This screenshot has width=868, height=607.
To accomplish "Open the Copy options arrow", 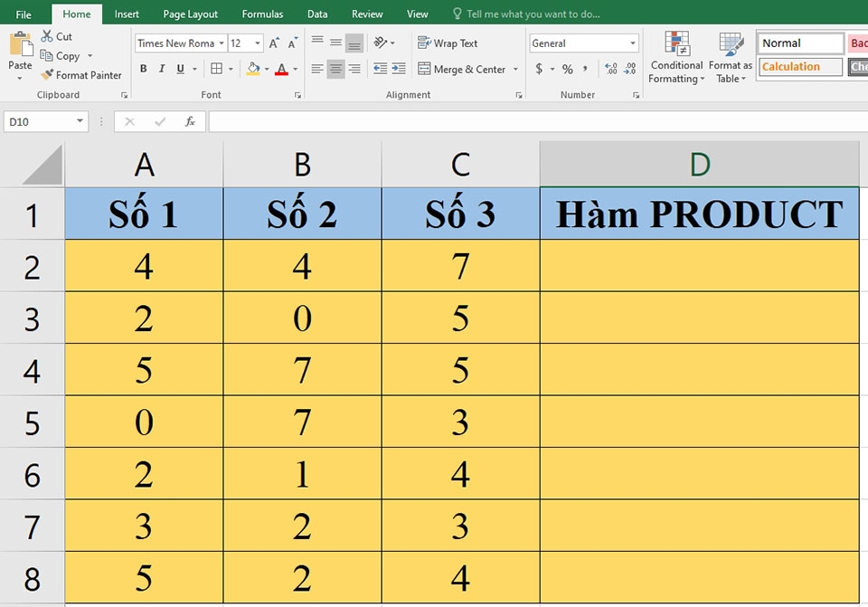I will point(90,56).
